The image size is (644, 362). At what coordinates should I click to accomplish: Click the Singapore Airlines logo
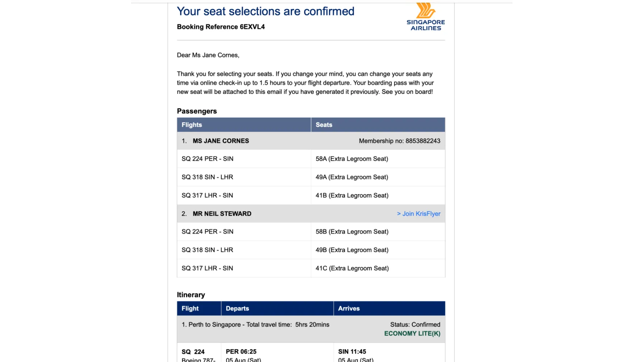pyautogui.click(x=426, y=17)
